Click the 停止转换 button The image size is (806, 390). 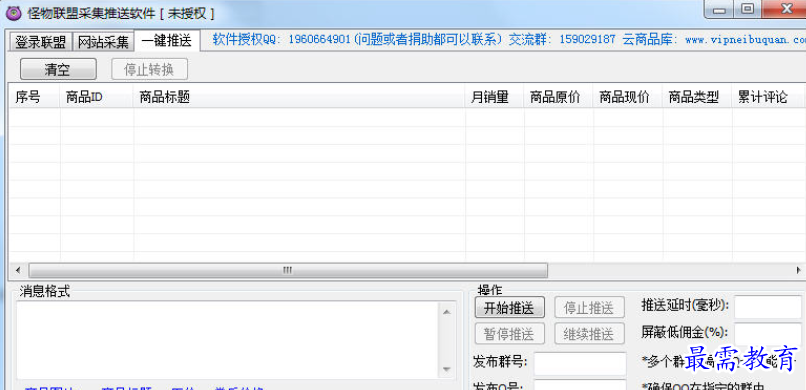tap(150, 69)
